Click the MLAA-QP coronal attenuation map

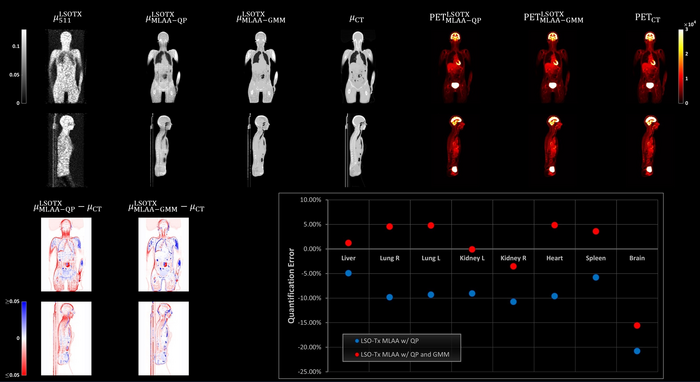(163, 66)
